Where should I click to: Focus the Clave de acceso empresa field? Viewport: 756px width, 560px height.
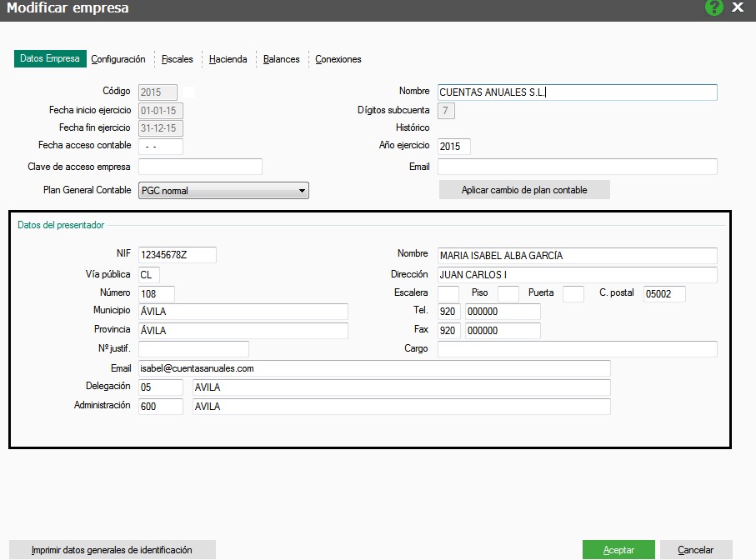[x=200, y=167]
